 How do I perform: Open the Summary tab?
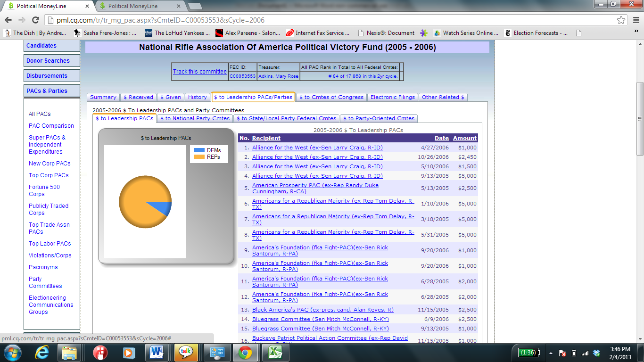pos(103,97)
